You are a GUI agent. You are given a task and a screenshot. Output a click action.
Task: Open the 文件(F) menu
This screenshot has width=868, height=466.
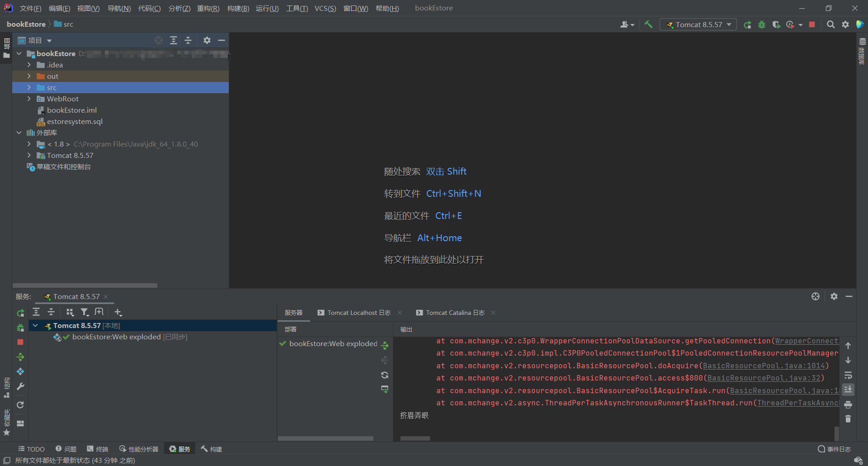coord(30,8)
